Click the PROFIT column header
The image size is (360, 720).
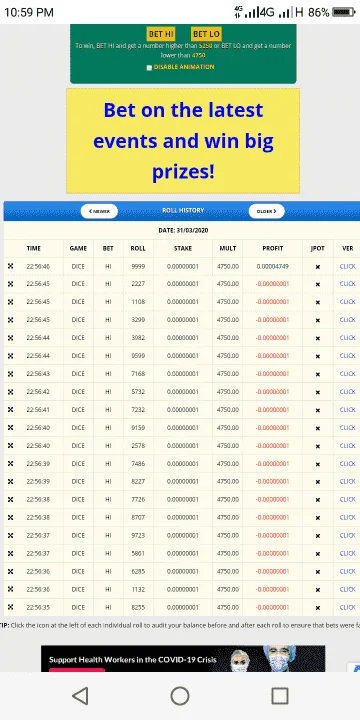tap(273, 248)
